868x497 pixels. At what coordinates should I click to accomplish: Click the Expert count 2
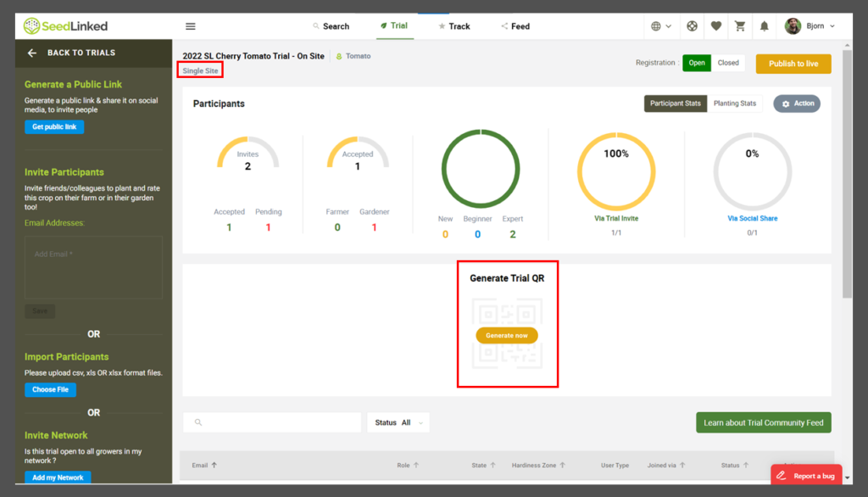point(513,234)
